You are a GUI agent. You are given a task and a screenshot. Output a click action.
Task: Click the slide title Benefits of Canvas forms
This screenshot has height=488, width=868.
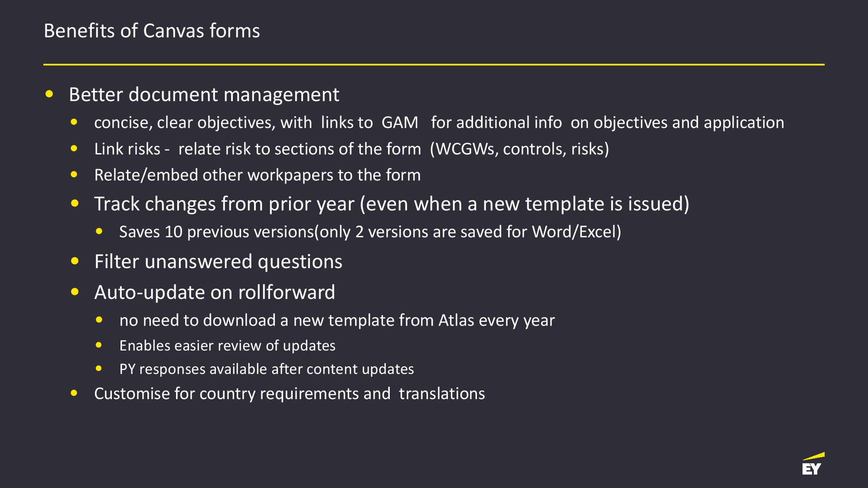(152, 31)
